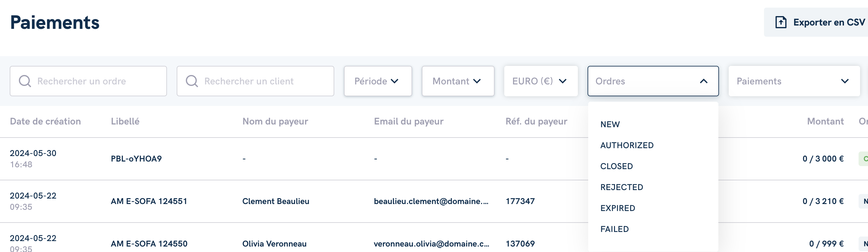
Task: Click the magnifier icon in client search
Action: [x=192, y=81]
